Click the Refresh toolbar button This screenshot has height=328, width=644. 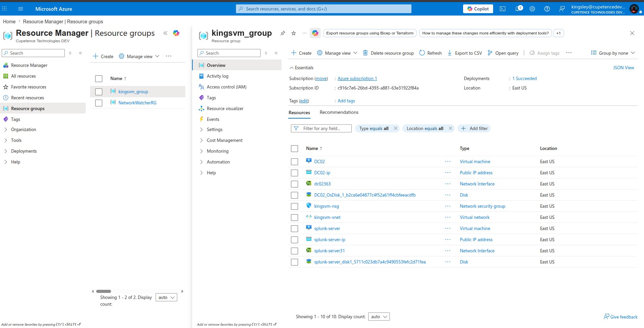pos(430,53)
